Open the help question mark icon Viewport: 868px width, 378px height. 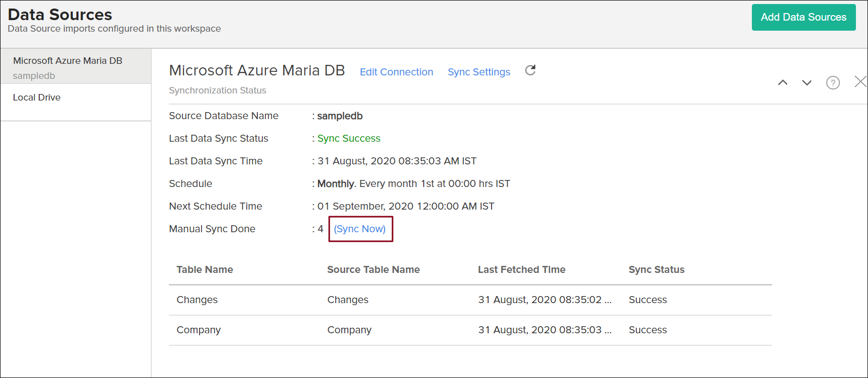[833, 82]
